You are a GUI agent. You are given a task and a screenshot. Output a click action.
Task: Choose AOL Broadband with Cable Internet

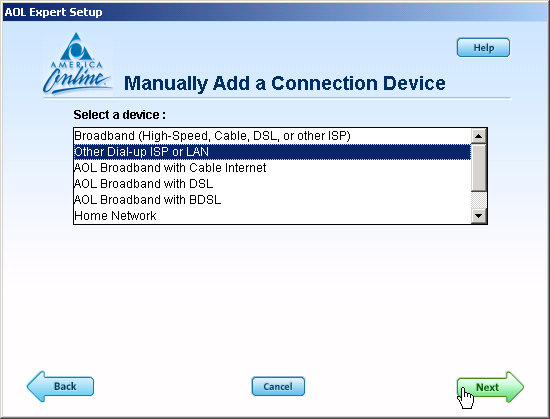272,168
